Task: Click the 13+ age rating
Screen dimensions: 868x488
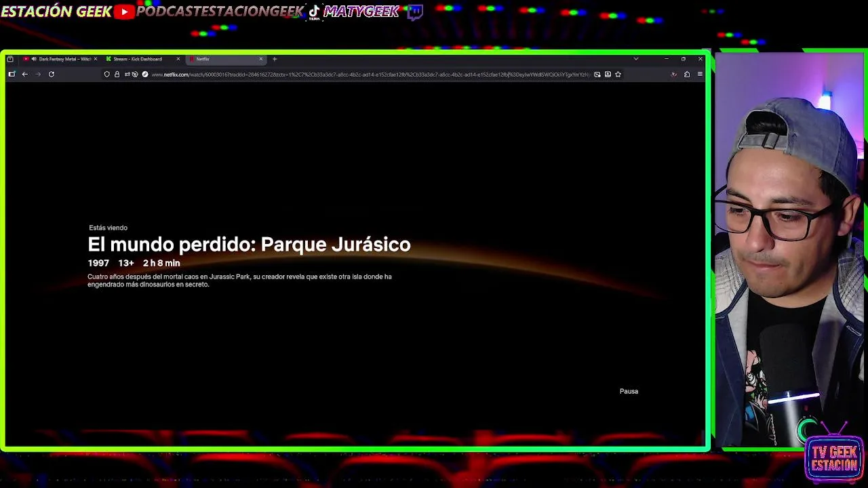Action: point(126,263)
